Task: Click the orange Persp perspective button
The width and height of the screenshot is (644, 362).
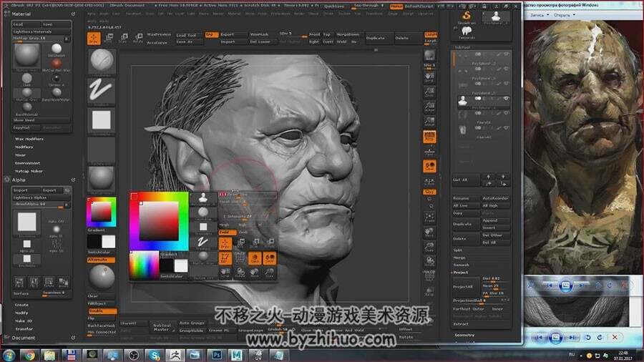Action: [x=429, y=136]
